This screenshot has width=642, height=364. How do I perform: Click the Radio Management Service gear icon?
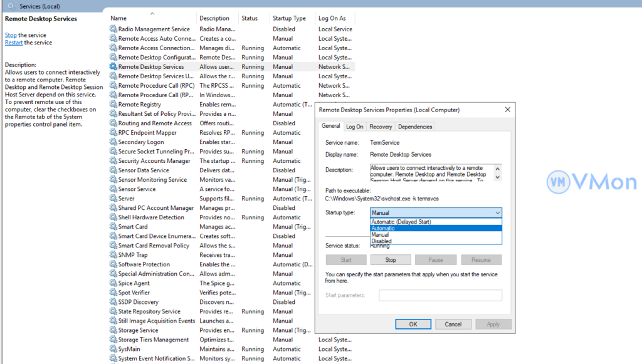pyautogui.click(x=113, y=29)
